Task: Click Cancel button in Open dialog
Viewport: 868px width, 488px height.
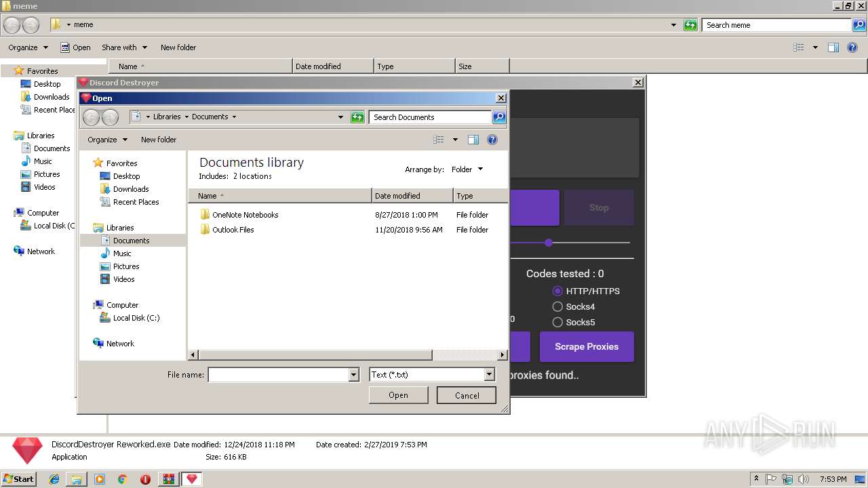Action: (x=467, y=395)
